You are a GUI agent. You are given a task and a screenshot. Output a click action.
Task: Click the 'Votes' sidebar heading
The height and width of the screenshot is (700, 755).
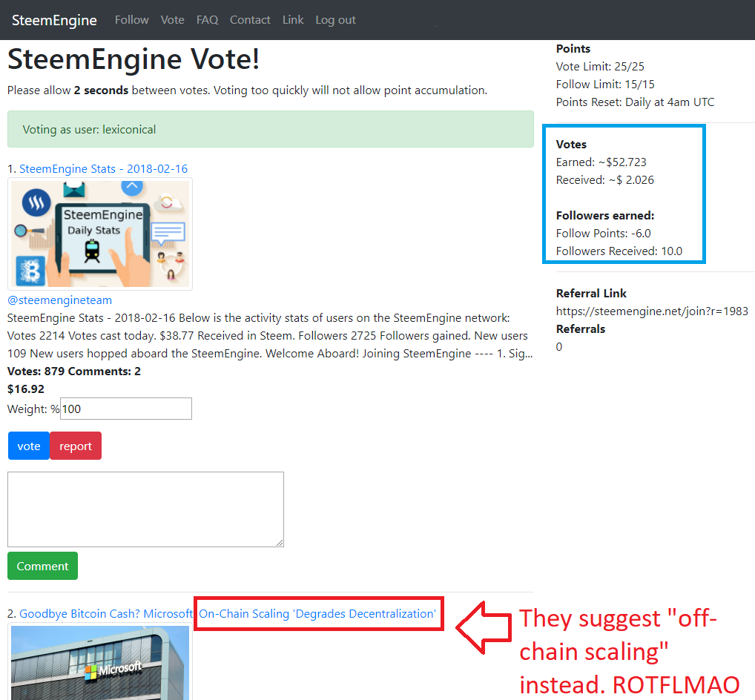click(571, 145)
